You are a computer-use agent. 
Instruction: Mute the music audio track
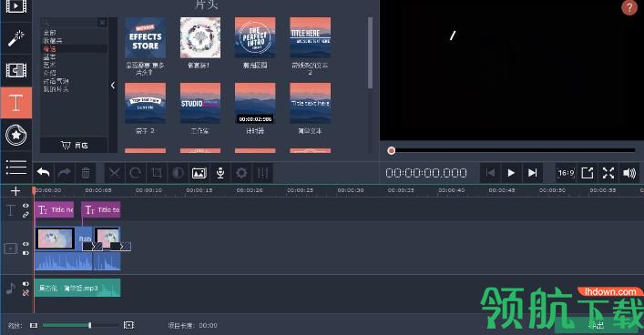26,284
